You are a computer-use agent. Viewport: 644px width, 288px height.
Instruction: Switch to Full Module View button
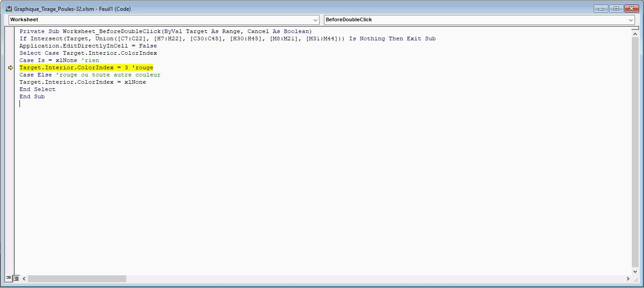pos(16,278)
